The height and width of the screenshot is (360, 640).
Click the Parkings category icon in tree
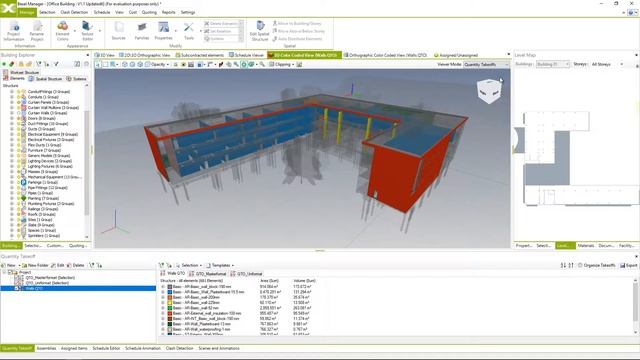(x=24, y=182)
